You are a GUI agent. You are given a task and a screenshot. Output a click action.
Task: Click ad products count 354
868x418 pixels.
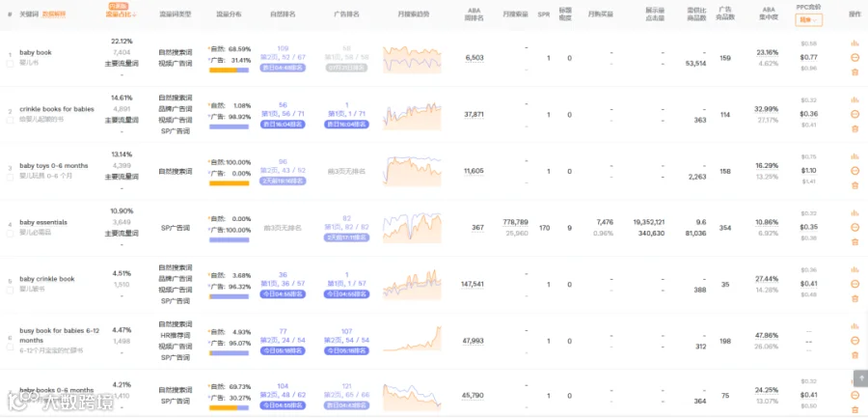(724, 227)
